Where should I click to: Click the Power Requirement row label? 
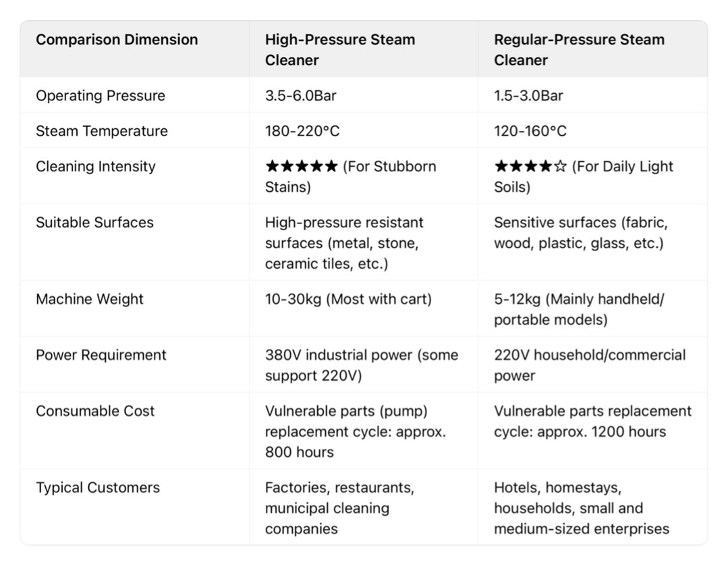click(x=101, y=355)
